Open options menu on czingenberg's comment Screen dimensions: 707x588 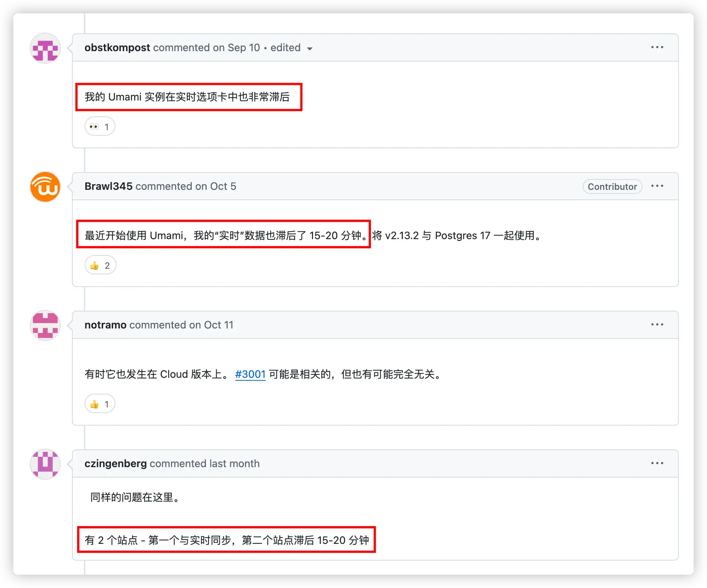tap(657, 463)
